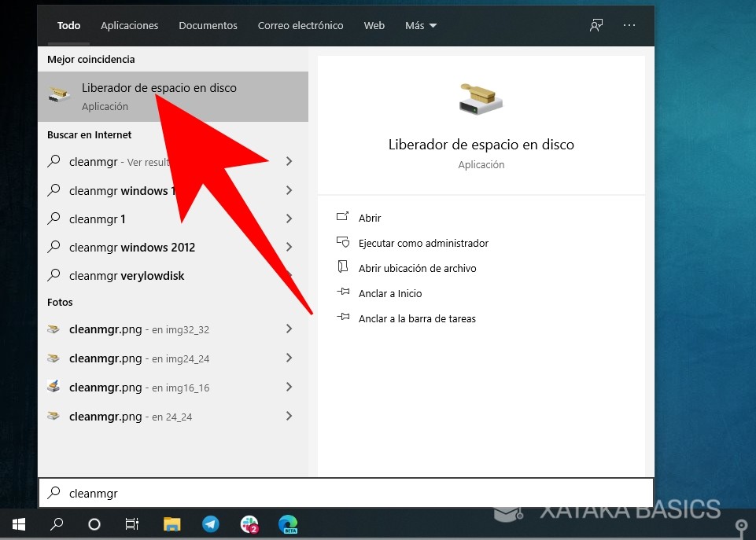The width and height of the screenshot is (756, 540).
Task: Click the Start button on the taskbar
Action: click(18, 523)
